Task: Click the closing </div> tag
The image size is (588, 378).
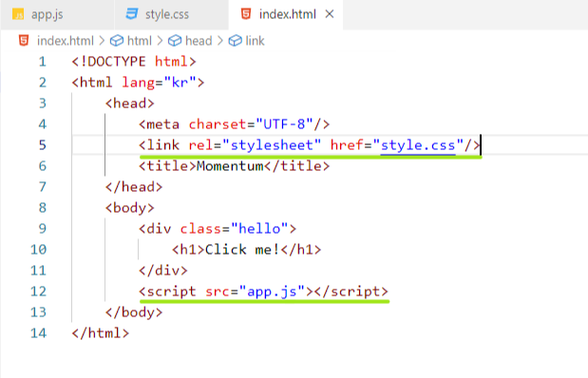Action: click(x=163, y=271)
